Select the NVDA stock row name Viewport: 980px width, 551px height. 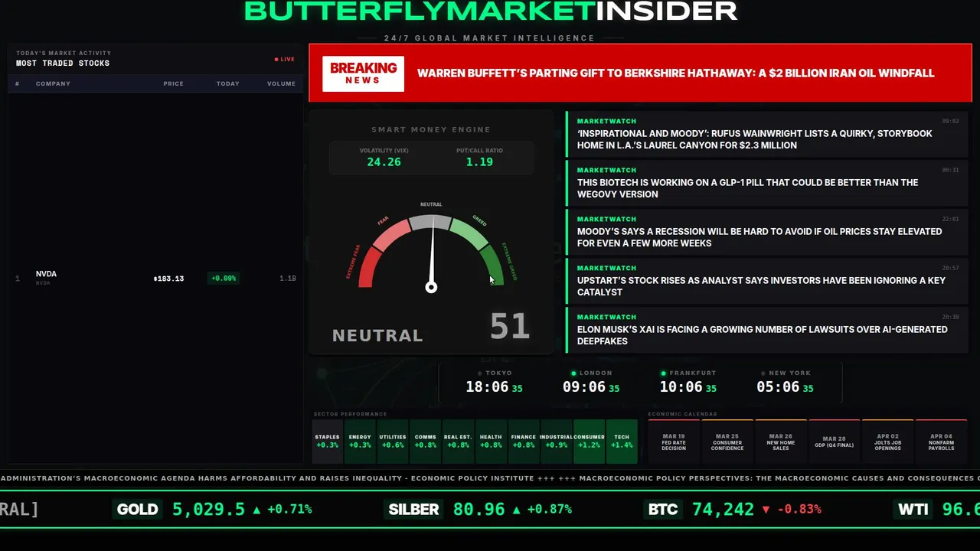46,274
